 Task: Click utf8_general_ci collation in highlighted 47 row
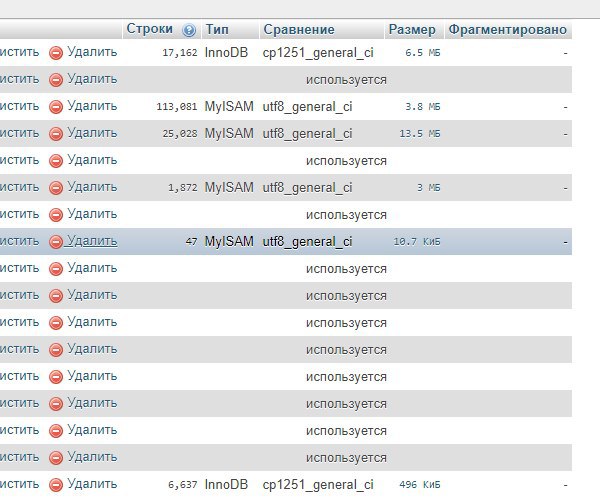point(307,242)
